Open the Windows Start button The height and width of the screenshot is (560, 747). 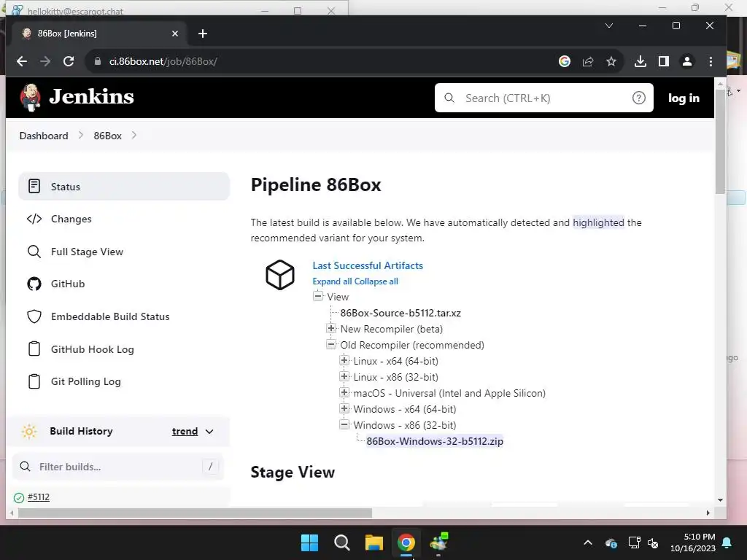[309, 542]
